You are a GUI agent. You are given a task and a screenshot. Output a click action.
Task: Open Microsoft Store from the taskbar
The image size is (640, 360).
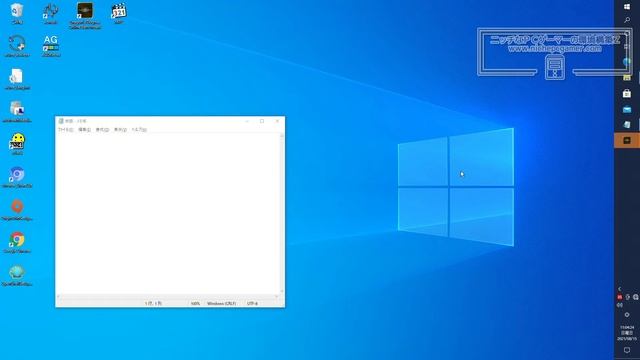[x=627, y=93]
